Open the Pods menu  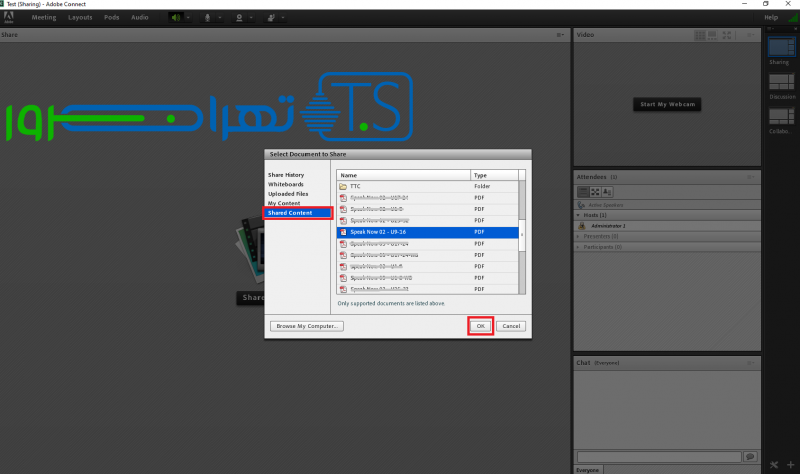(x=112, y=17)
